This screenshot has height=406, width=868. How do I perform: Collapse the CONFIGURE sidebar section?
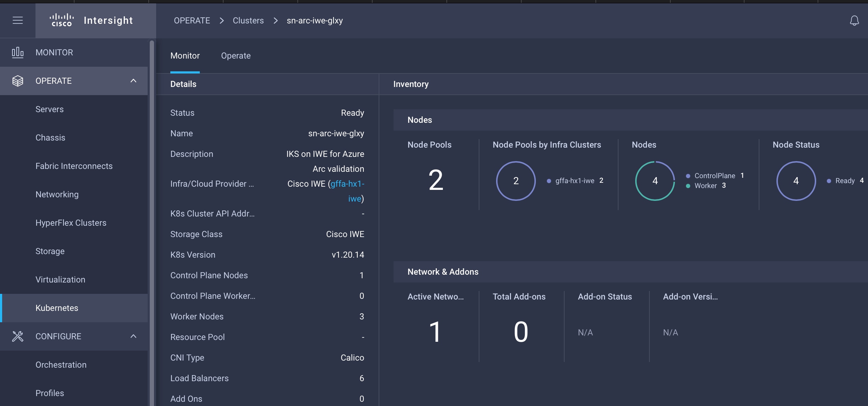(x=133, y=336)
